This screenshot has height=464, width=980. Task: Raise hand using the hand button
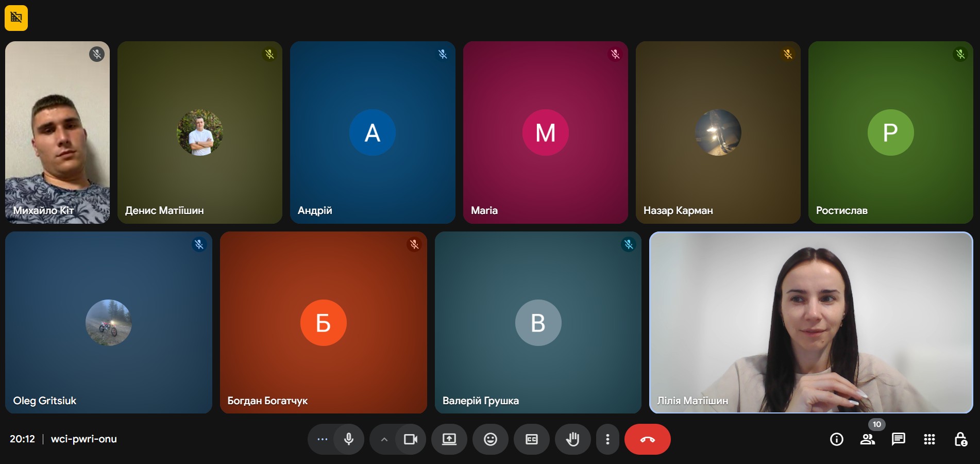pos(573,439)
